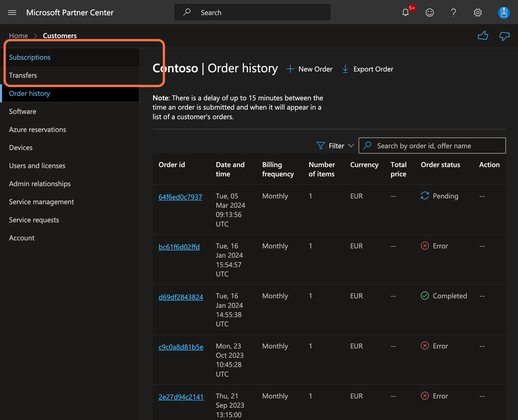
Task: Open Admin relationships page
Action: pos(70,184)
